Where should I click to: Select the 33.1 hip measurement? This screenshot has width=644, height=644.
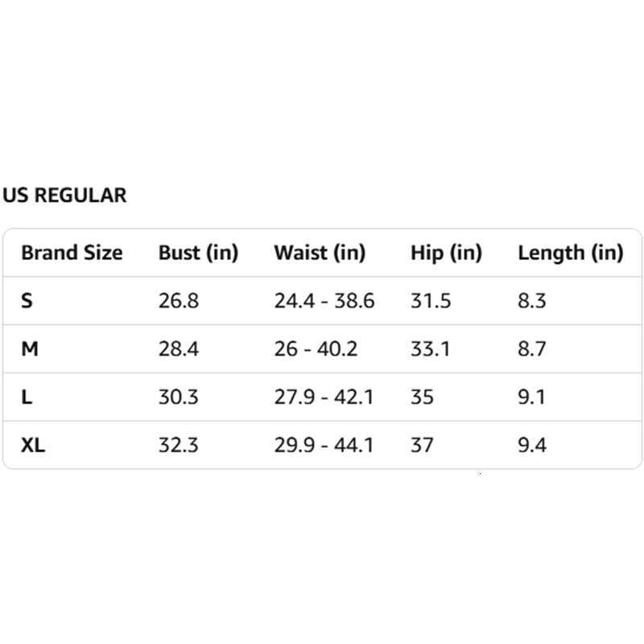(x=431, y=349)
